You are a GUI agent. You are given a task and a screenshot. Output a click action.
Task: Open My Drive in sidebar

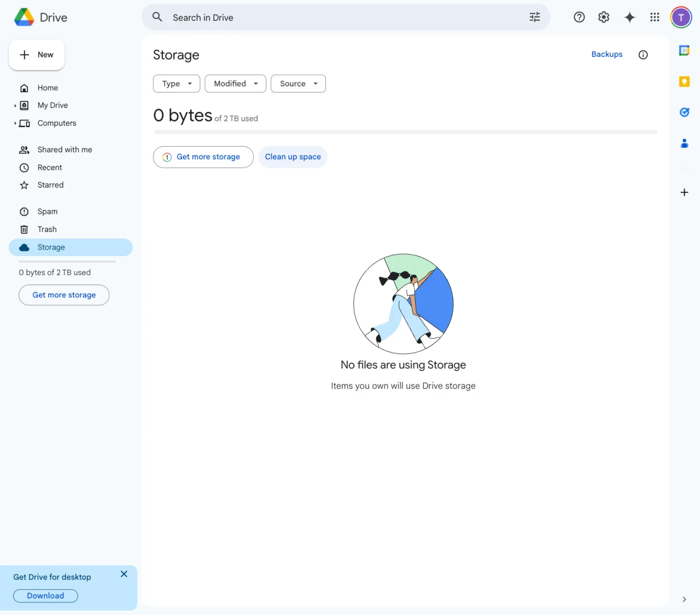[71, 105]
